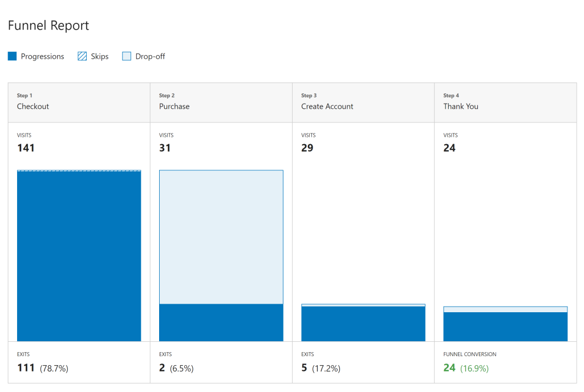Toggle the Drop-off legend label

pyautogui.click(x=150, y=56)
